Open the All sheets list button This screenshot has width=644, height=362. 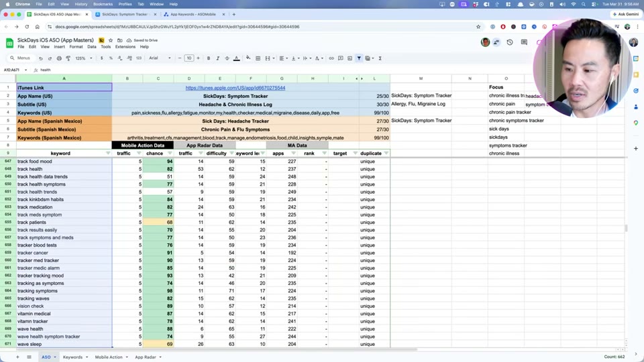29,357
